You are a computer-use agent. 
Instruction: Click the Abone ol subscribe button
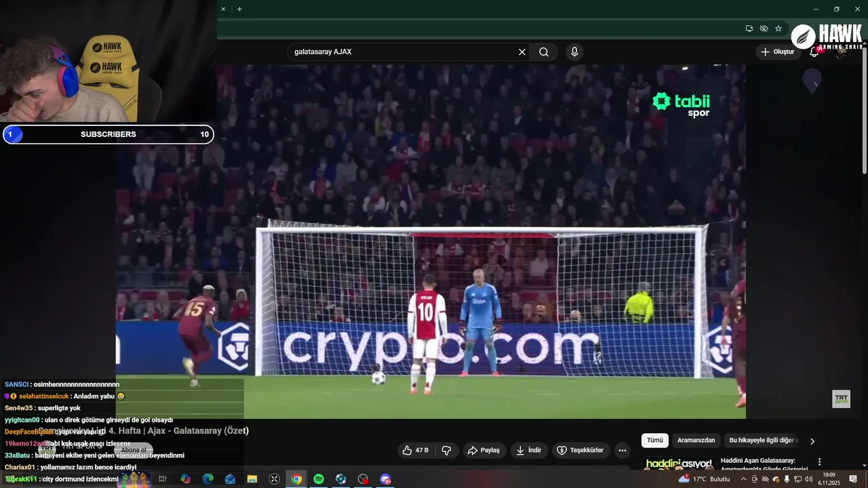134,450
